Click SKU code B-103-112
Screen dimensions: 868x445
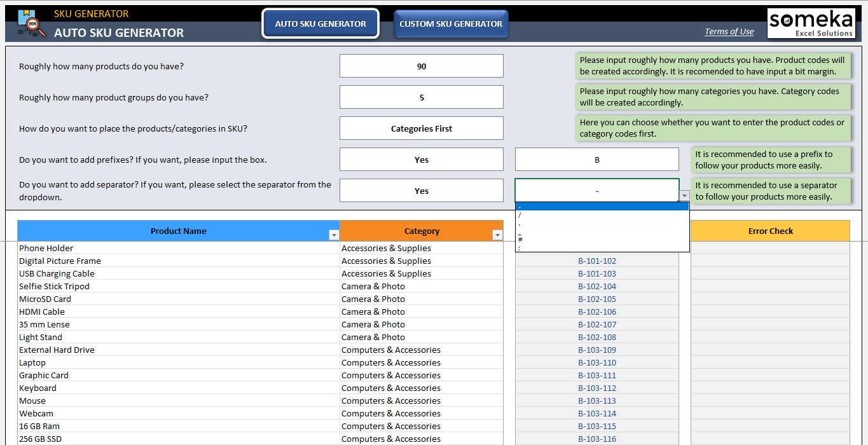pos(597,388)
